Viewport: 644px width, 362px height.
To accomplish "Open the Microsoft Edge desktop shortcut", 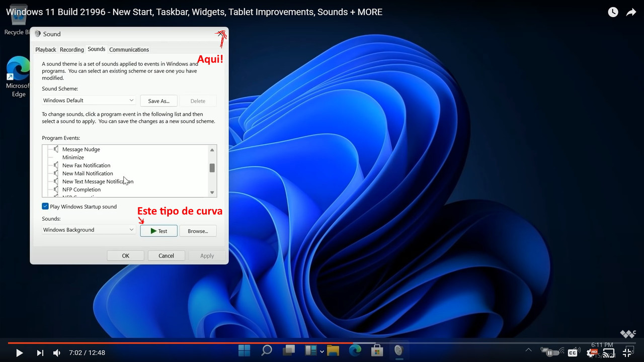I will 18,76.
